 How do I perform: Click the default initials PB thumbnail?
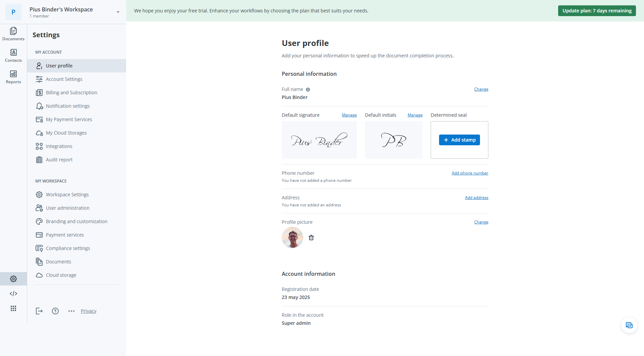(x=393, y=140)
